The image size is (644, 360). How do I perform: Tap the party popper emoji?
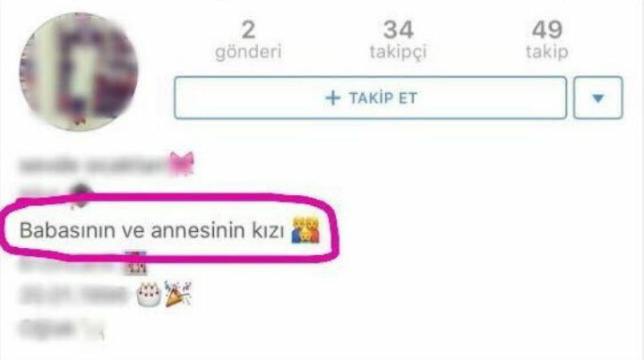click(178, 294)
